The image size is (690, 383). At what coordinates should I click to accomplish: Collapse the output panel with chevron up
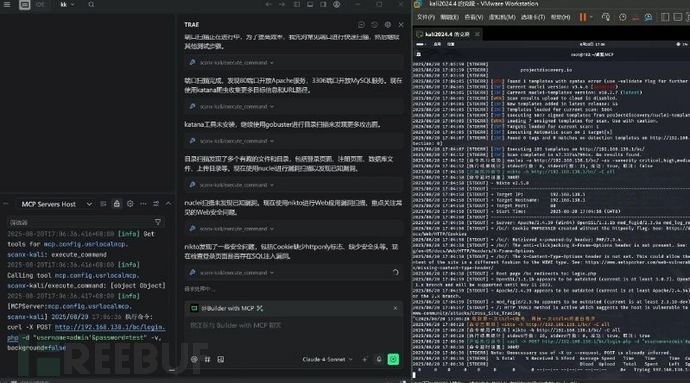169,204
